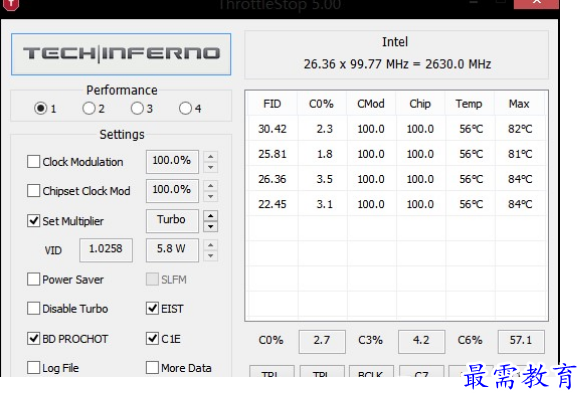Select Performance profile 4
The image size is (585, 408).
(x=185, y=108)
